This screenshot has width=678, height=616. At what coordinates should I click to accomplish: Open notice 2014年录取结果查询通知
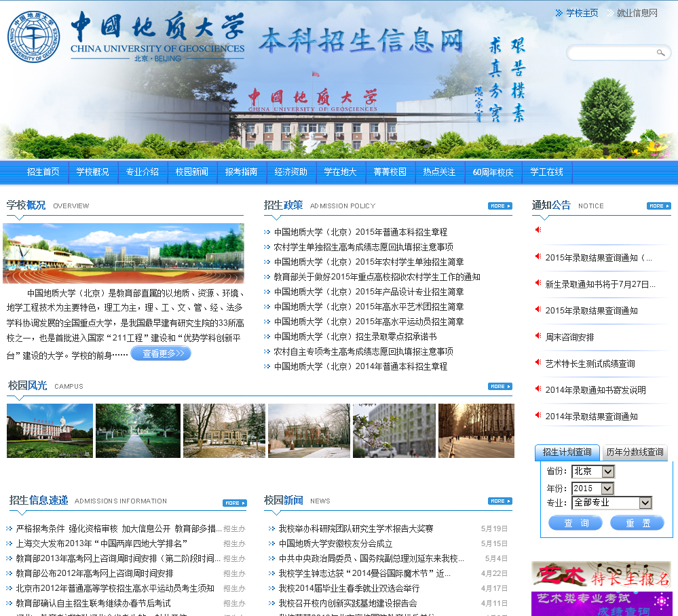[592, 417]
